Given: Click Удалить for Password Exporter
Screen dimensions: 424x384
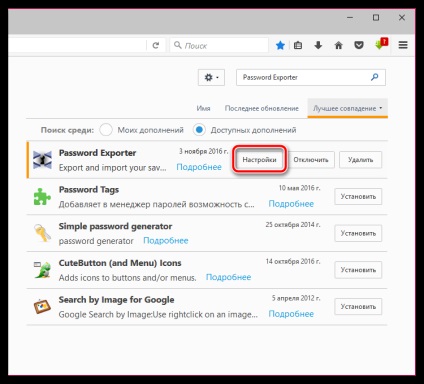Looking at the screenshot, I should click(x=360, y=160).
